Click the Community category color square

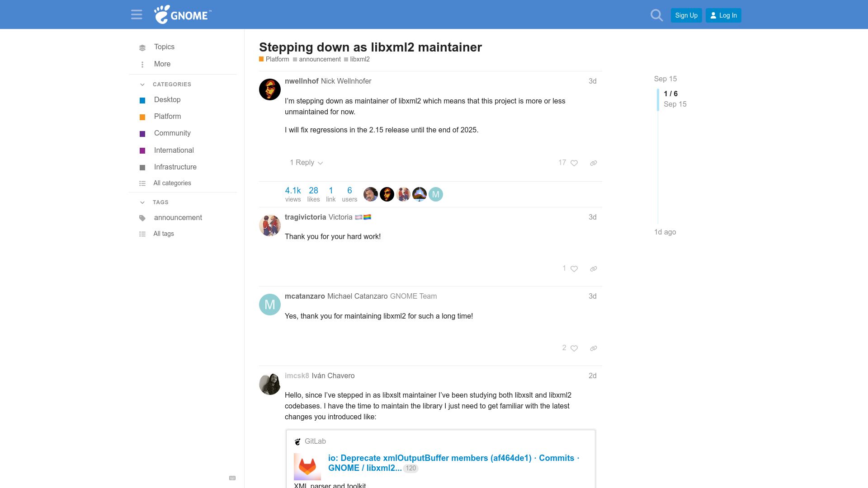pyautogui.click(x=142, y=134)
